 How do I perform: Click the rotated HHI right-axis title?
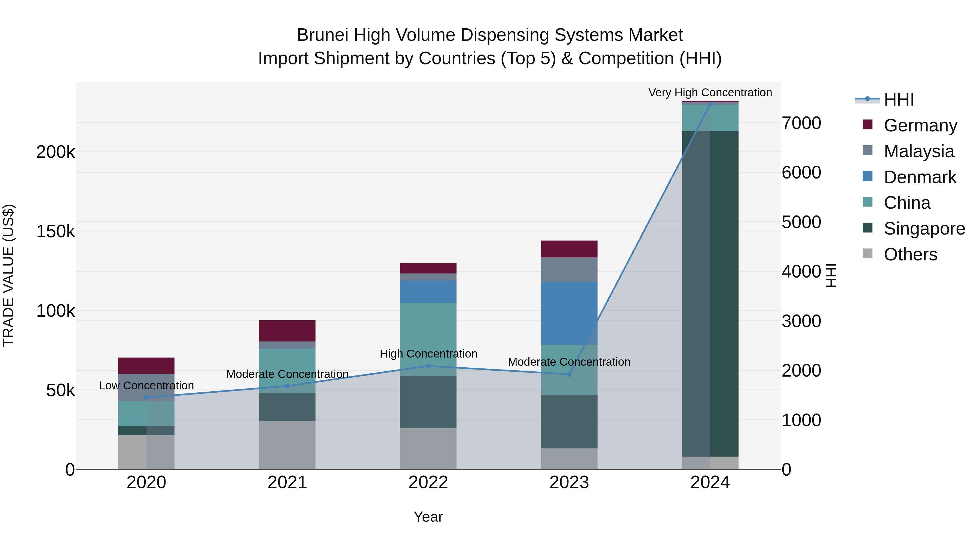point(832,275)
